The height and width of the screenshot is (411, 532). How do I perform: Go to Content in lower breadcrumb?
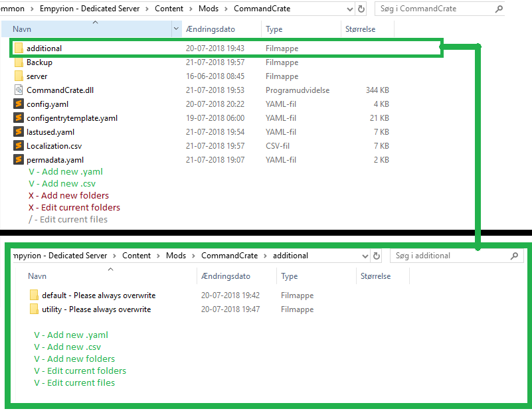click(136, 256)
